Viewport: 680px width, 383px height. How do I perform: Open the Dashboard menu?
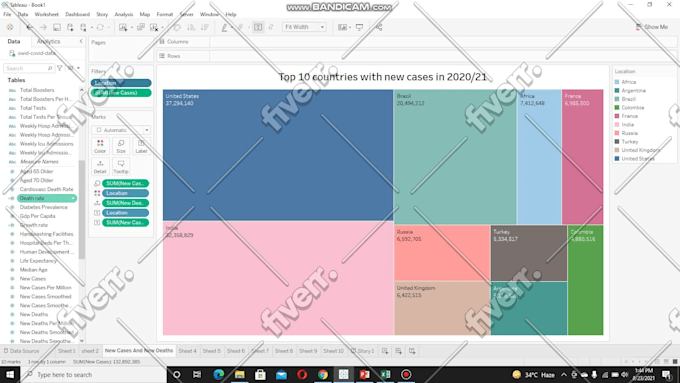click(78, 14)
